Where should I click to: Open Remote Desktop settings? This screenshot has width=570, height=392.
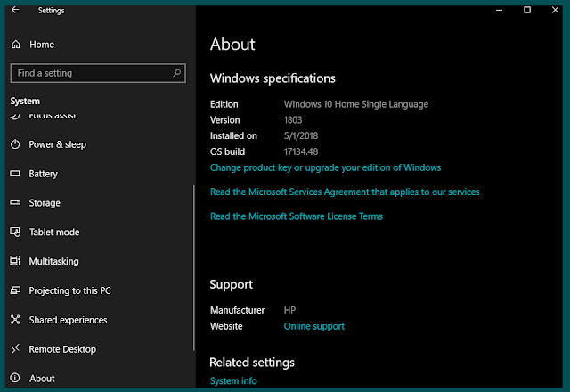click(x=62, y=349)
